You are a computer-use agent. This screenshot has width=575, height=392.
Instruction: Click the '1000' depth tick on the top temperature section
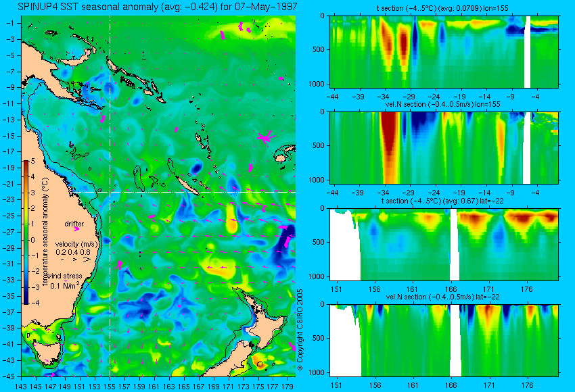pyautogui.click(x=317, y=84)
